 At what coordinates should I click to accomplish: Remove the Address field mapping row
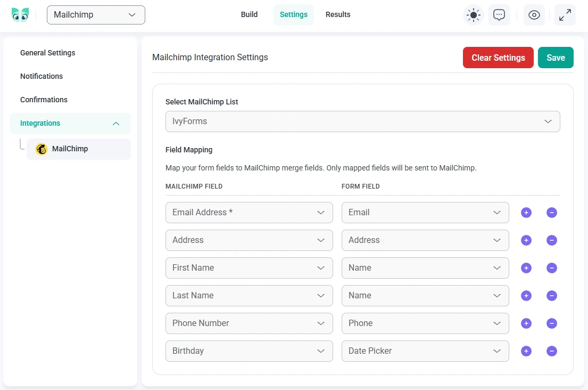pos(551,240)
